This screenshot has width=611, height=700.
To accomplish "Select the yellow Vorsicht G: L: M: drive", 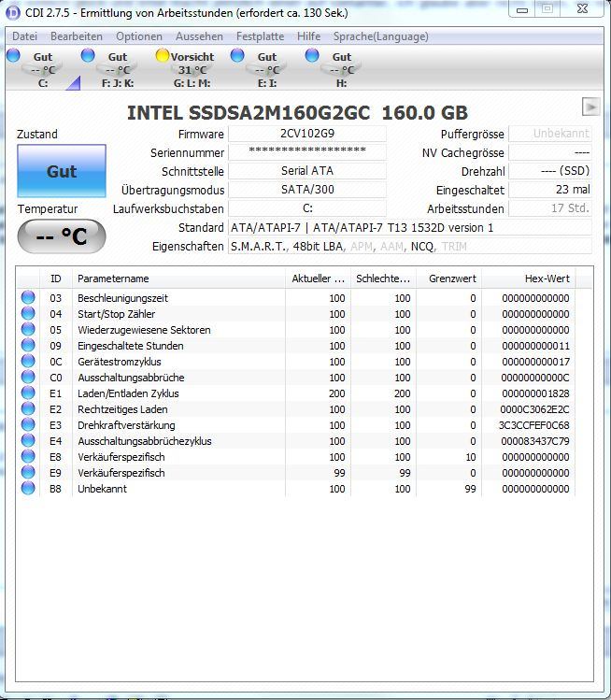I will (x=163, y=55).
